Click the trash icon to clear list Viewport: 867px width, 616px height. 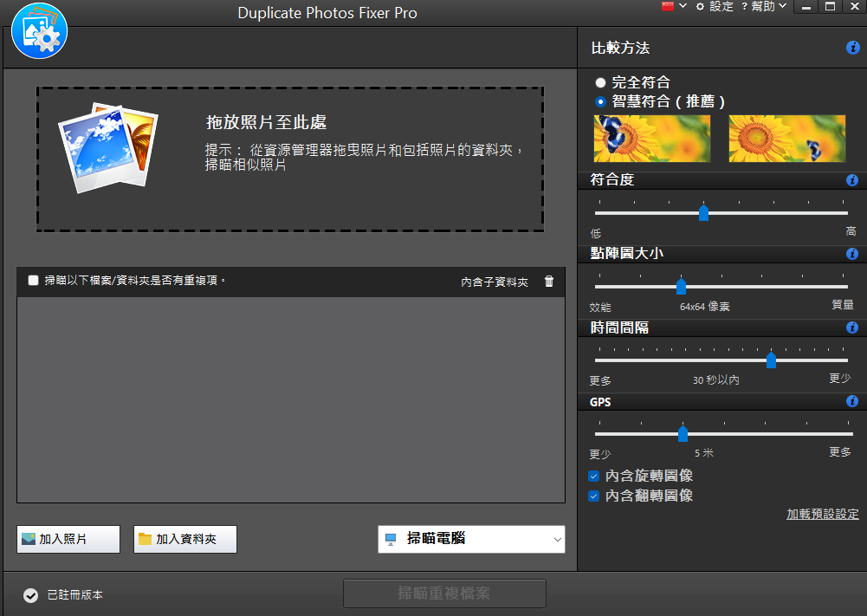point(549,282)
